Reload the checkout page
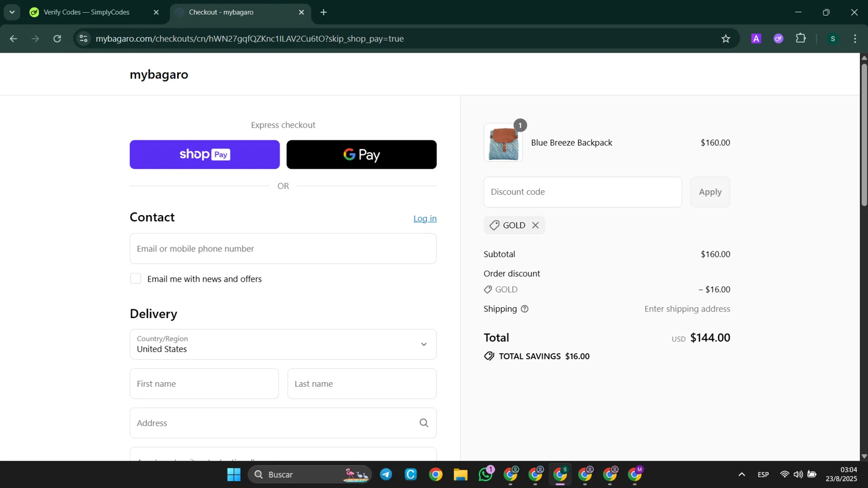The width and height of the screenshot is (868, 488). click(x=57, y=39)
